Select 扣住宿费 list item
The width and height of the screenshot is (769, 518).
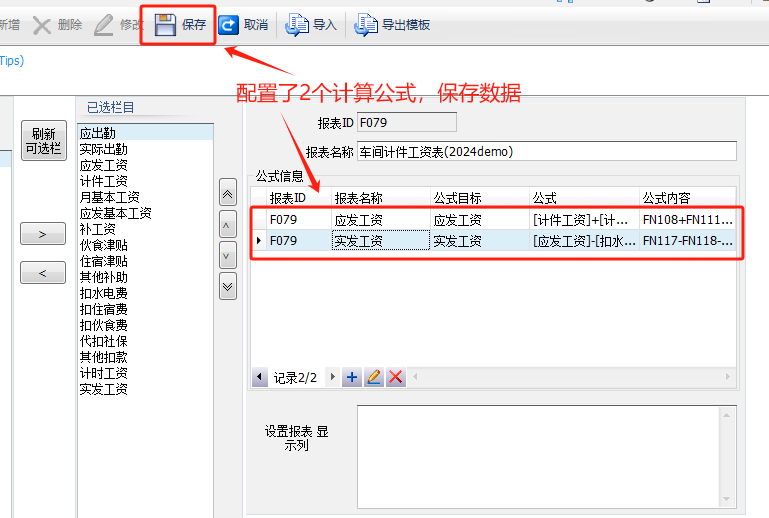(146, 309)
